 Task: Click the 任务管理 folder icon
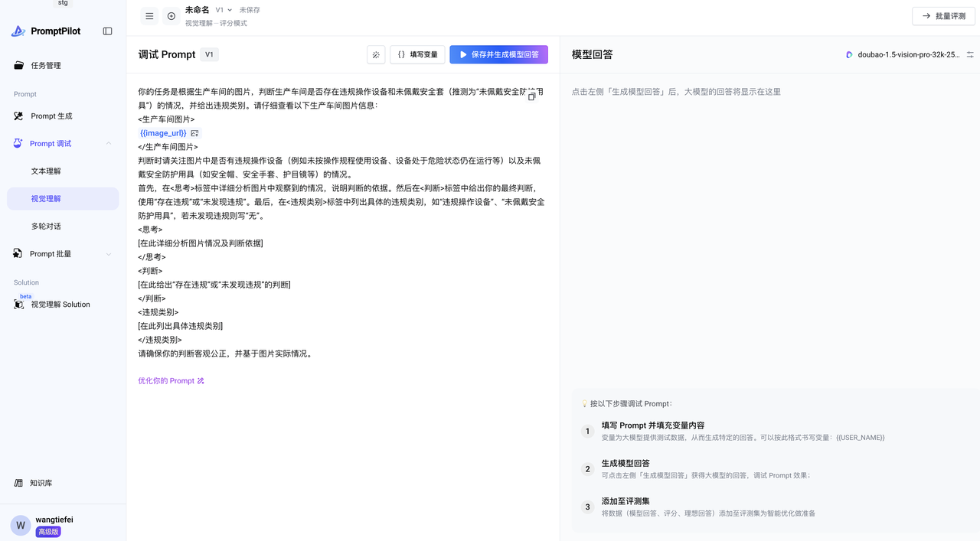[18, 66]
